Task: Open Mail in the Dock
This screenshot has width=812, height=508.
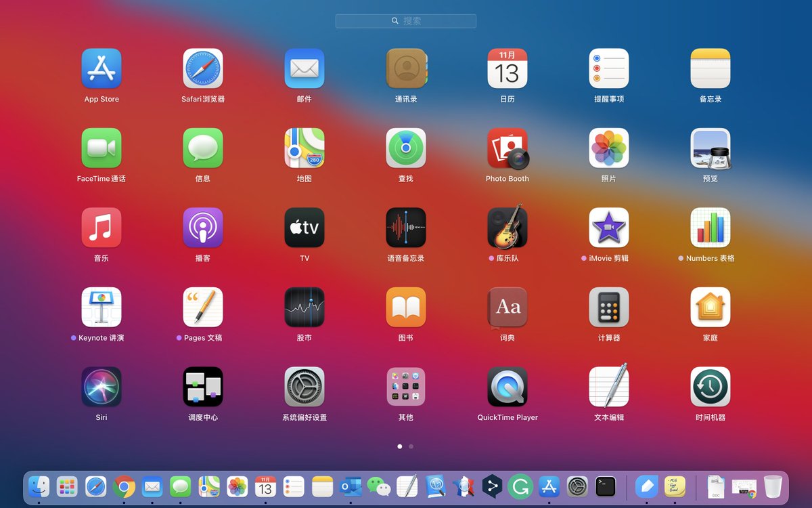Action: 152,486
